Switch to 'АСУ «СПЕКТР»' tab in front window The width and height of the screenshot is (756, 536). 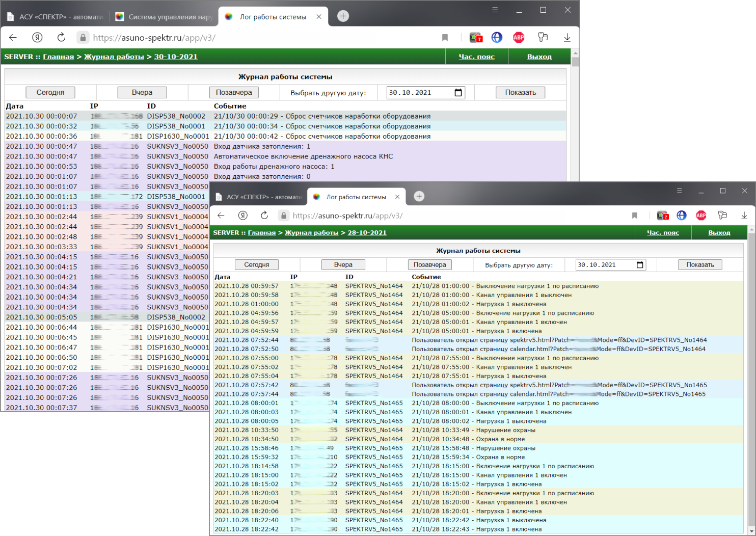click(x=260, y=197)
